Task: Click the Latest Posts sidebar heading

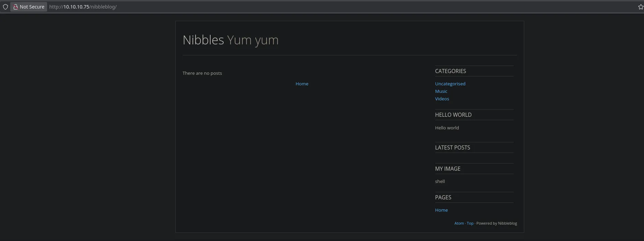Action: pos(452,147)
